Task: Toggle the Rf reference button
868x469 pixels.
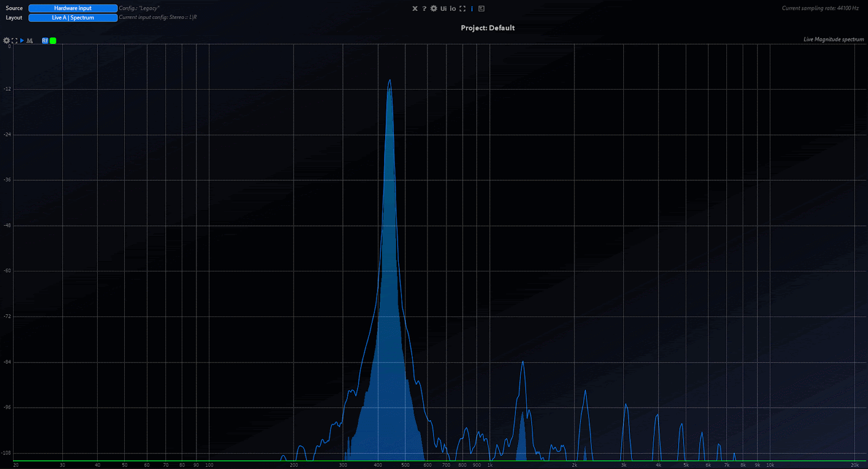Action: pos(45,41)
